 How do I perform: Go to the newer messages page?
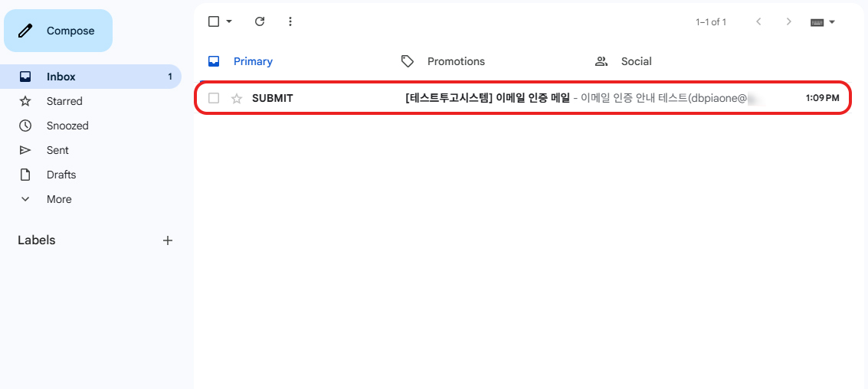[758, 22]
